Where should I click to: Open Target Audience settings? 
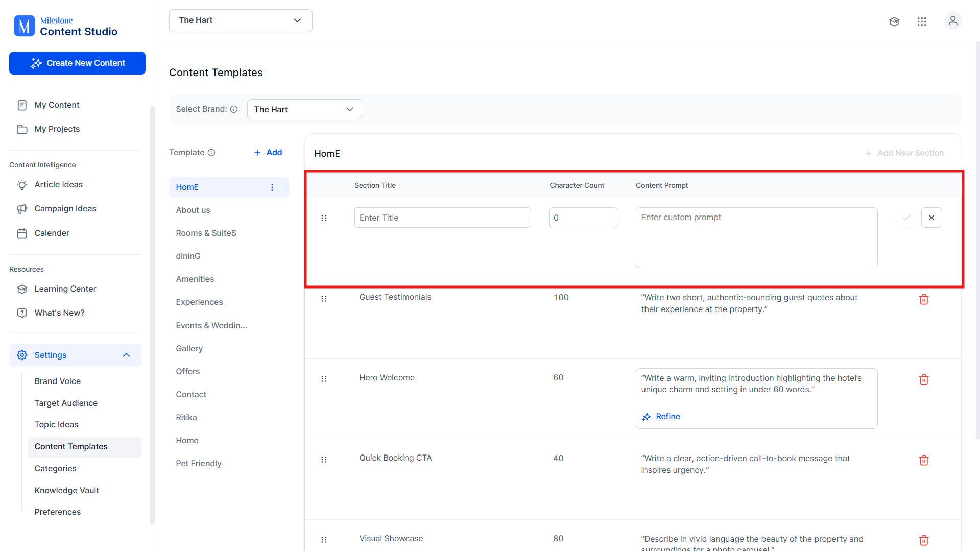coord(66,403)
